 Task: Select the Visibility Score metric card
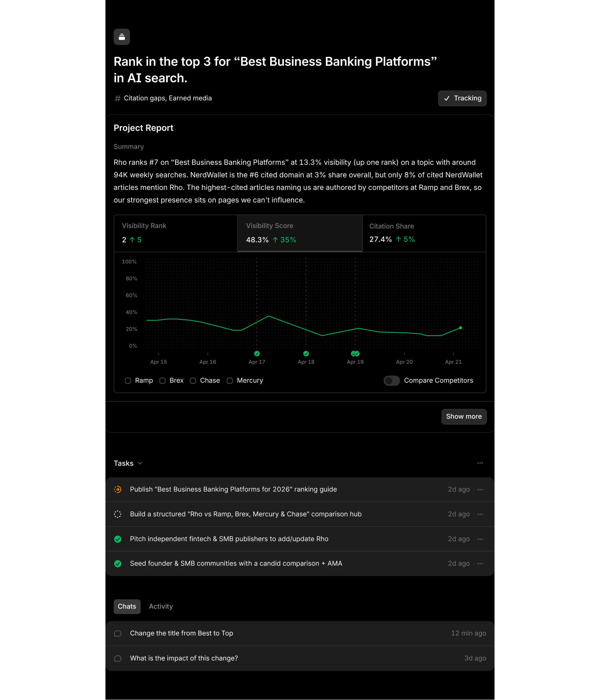click(x=300, y=233)
